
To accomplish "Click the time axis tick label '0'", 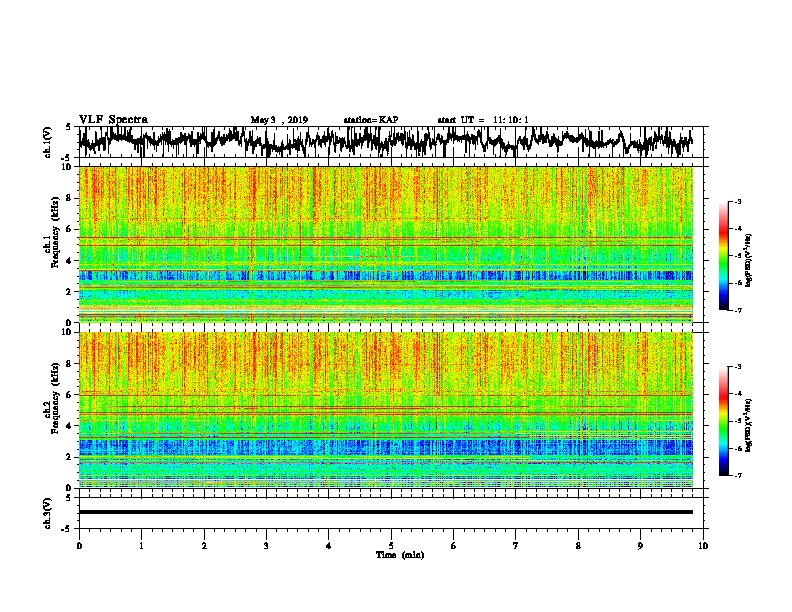I will (79, 545).
